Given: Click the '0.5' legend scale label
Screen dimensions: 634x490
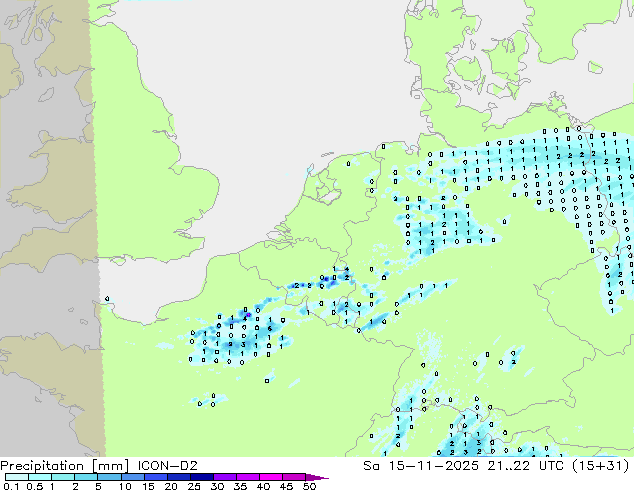Looking at the screenshot, I should [x=34, y=486].
